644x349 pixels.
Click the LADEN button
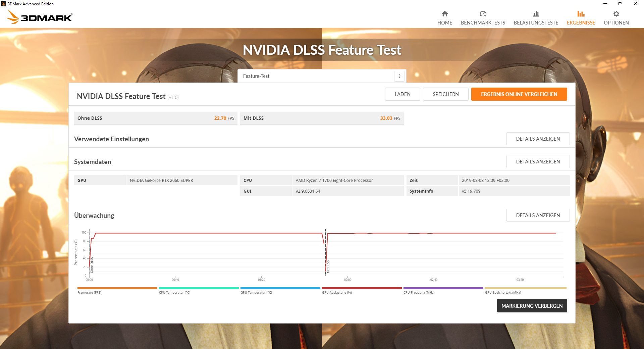coord(402,94)
